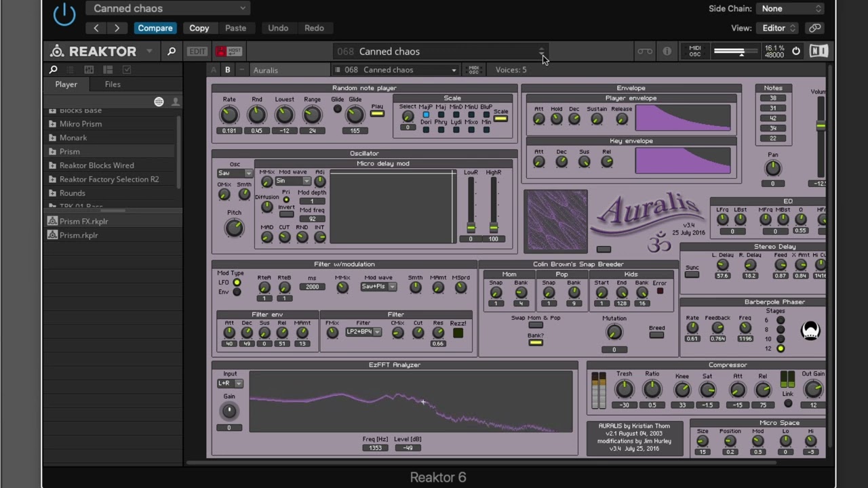Open the Osc Saw waveform dropdown
Viewport: 868px width, 488px height.
(235, 173)
